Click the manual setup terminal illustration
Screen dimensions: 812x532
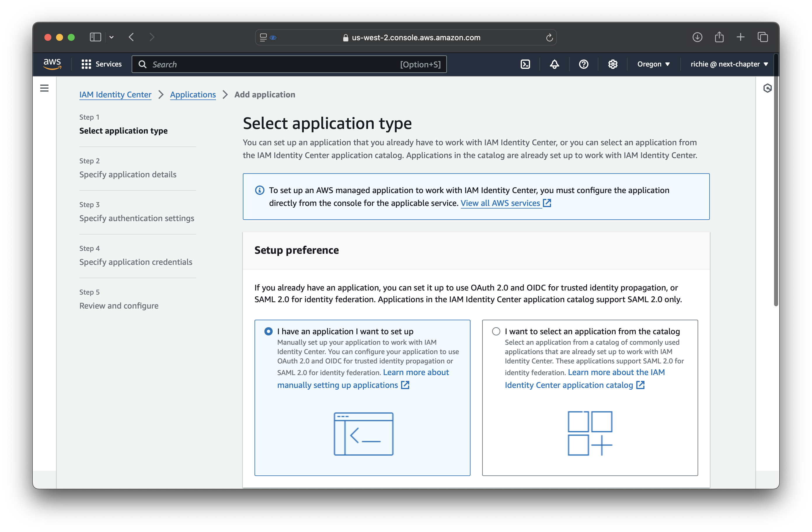[363, 434]
